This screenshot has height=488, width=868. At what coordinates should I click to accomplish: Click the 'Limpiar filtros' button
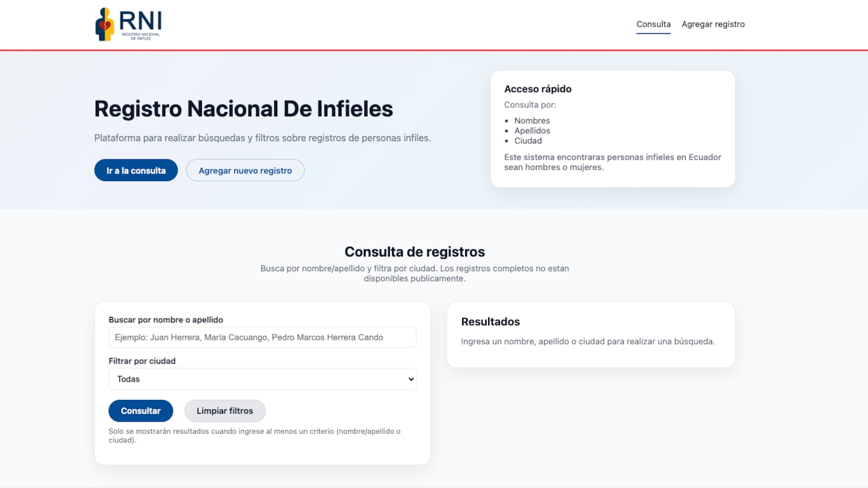click(x=225, y=410)
